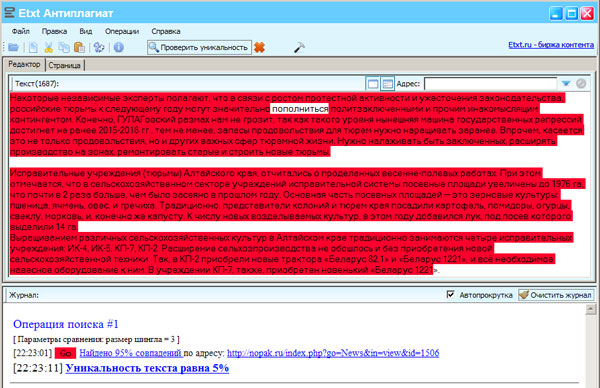Open the nopak.ru match address link
The height and width of the screenshot is (388, 600).
(333, 353)
